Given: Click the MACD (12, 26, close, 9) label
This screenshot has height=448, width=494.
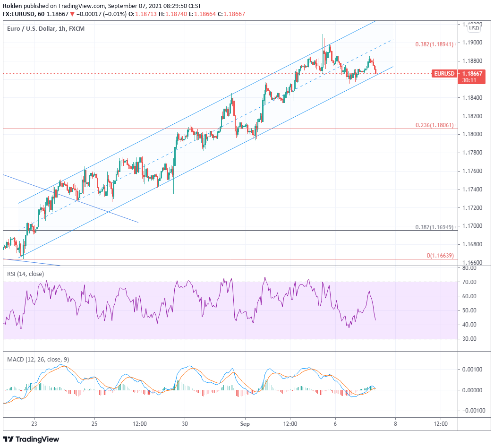Looking at the screenshot, I should pos(38,360).
